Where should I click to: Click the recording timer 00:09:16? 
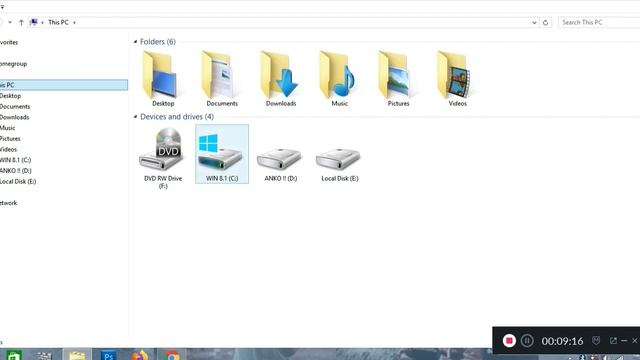pos(562,341)
